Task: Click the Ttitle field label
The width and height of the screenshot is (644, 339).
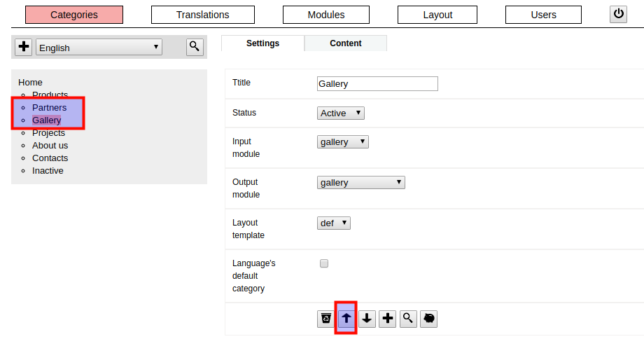Action: [241, 83]
